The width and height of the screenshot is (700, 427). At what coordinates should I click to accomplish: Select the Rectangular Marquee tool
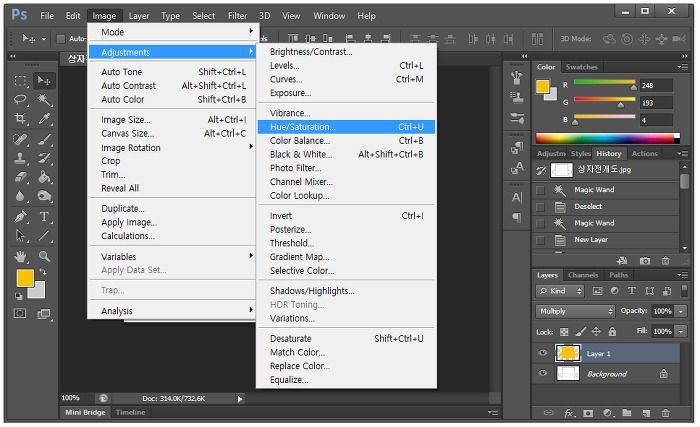(x=20, y=81)
